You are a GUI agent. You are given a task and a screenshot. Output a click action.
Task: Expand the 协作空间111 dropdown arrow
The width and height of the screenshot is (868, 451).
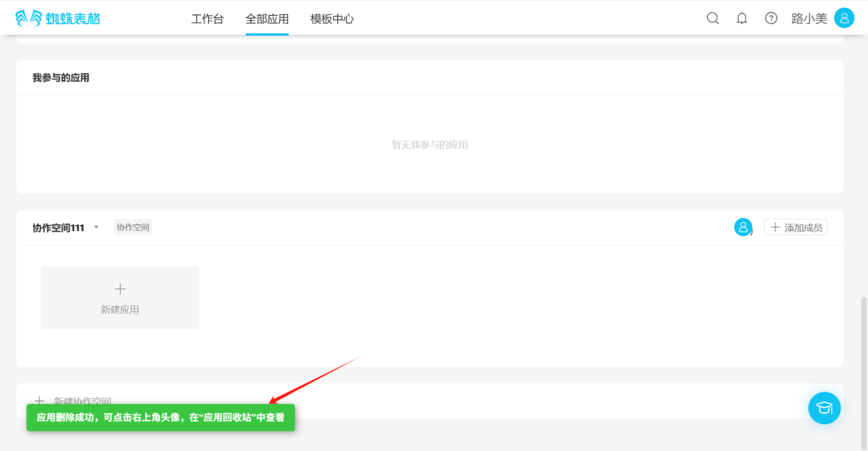[96, 228]
